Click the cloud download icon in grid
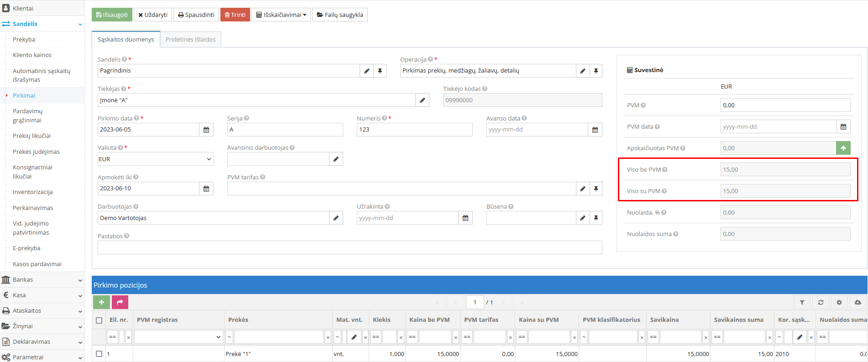The height and width of the screenshot is (362, 868). [858, 302]
